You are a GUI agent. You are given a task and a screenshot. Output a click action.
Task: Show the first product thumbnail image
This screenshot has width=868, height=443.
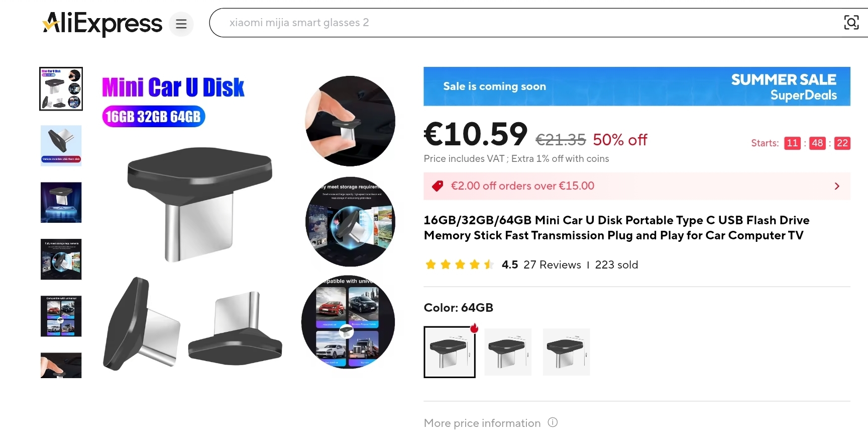[61, 89]
